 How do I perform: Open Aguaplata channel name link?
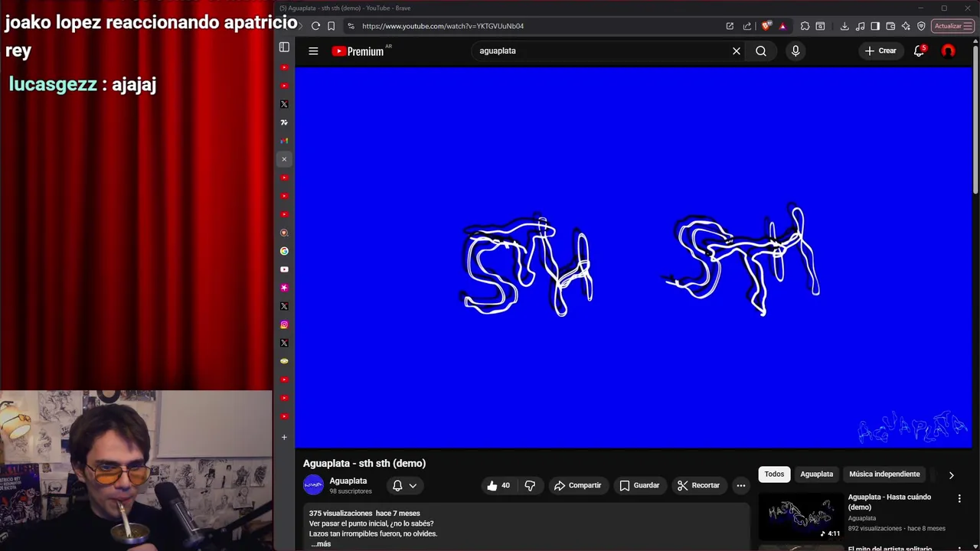coord(348,481)
